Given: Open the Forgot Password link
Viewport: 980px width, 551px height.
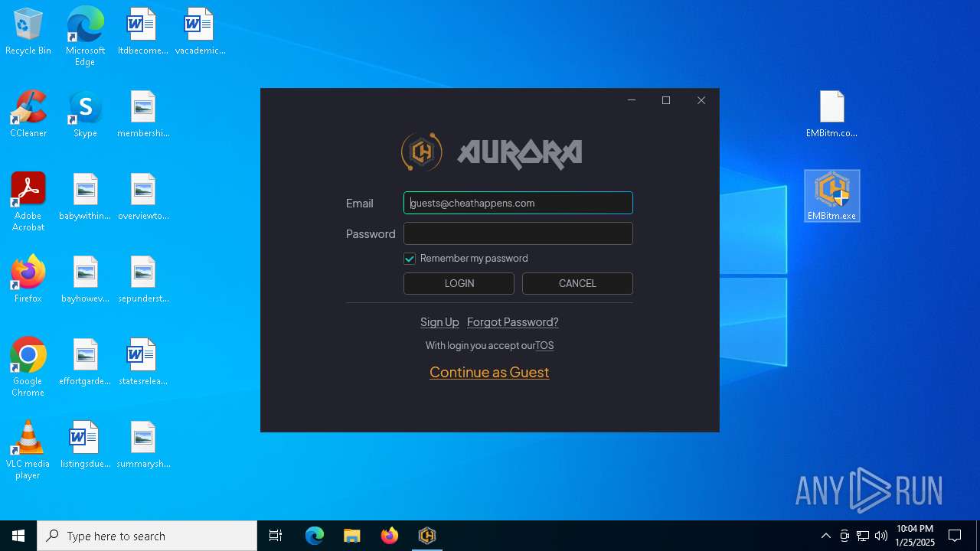Looking at the screenshot, I should 513,322.
